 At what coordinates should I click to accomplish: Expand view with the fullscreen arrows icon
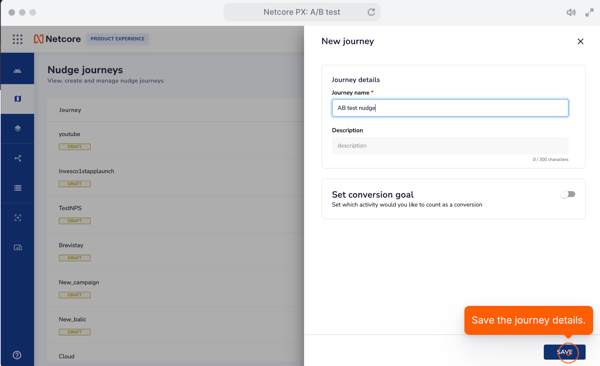click(589, 13)
